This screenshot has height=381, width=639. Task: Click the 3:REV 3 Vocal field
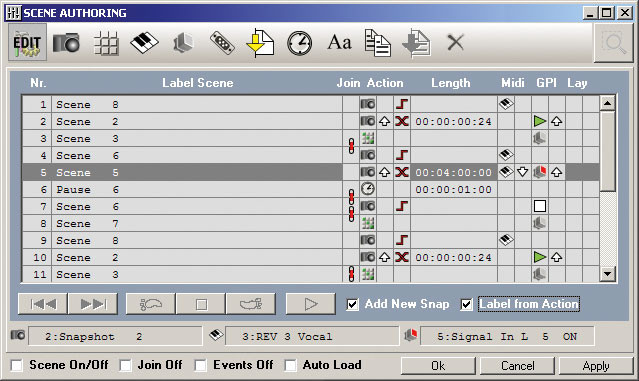(312, 336)
